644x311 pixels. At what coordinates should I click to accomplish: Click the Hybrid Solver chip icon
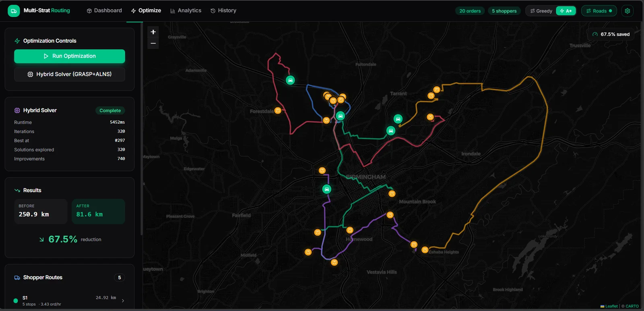point(17,110)
